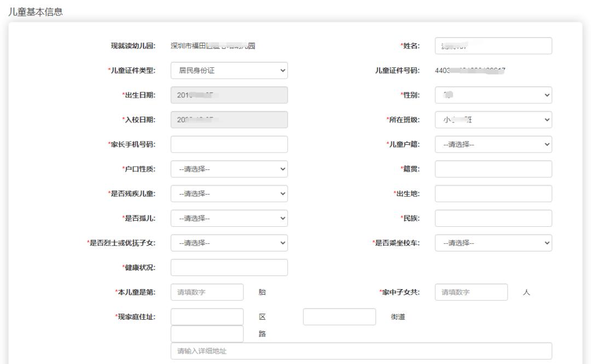Click the 家长手机号码 phone input

pos(230,144)
